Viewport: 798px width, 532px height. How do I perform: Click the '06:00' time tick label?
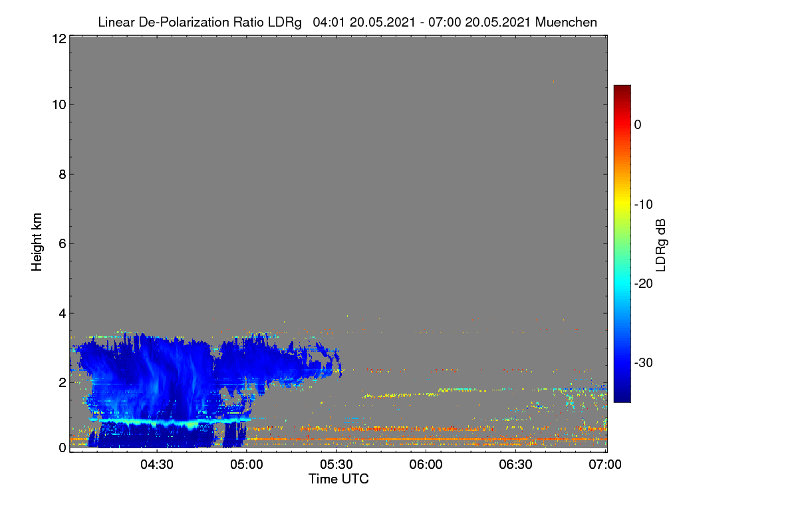pos(426,465)
